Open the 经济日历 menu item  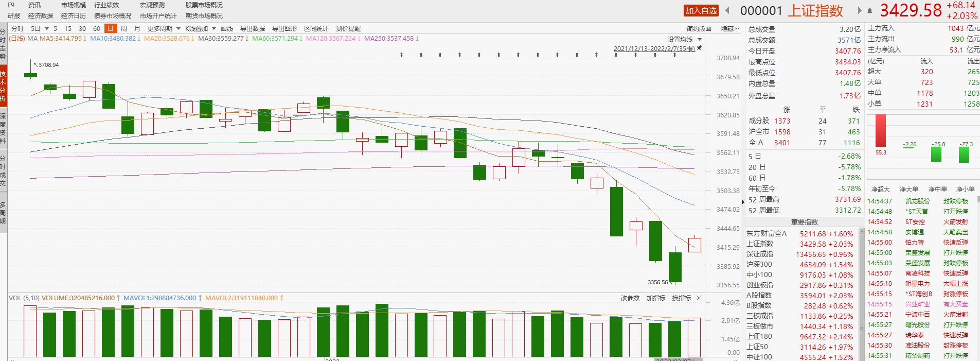coord(73,16)
